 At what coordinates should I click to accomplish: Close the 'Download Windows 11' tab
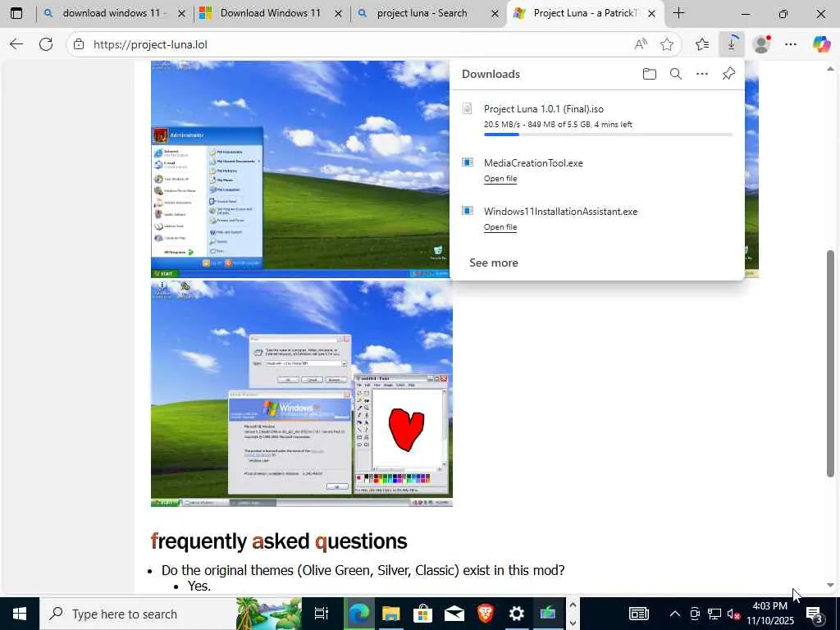click(x=338, y=14)
